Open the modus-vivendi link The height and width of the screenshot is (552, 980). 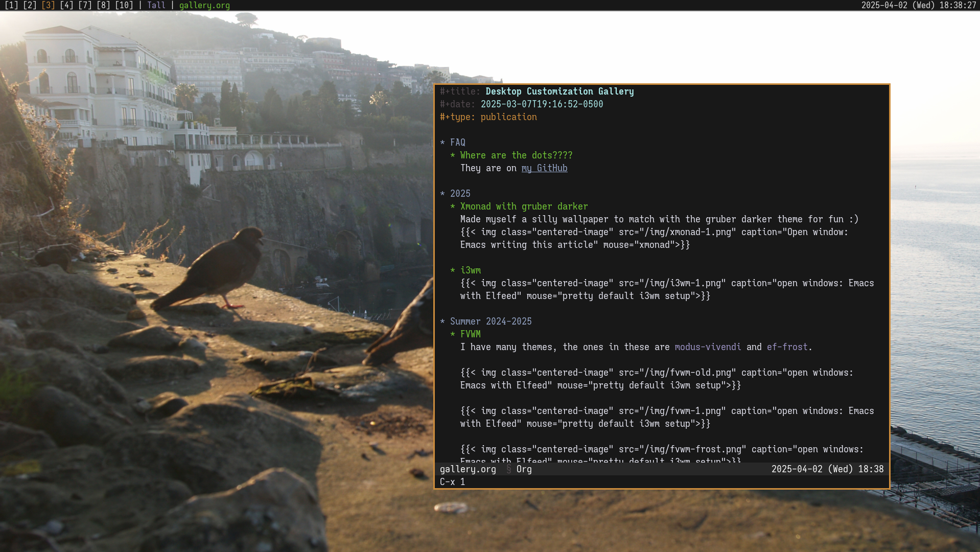pyautogui.click(x=708, y=347)
